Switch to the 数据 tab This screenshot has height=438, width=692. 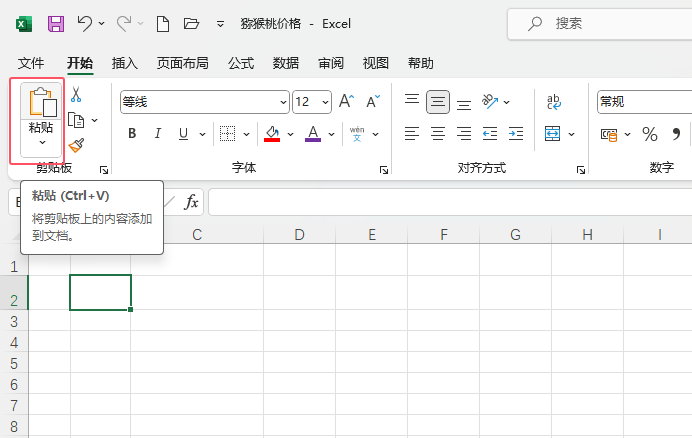(x=286, y=63)
